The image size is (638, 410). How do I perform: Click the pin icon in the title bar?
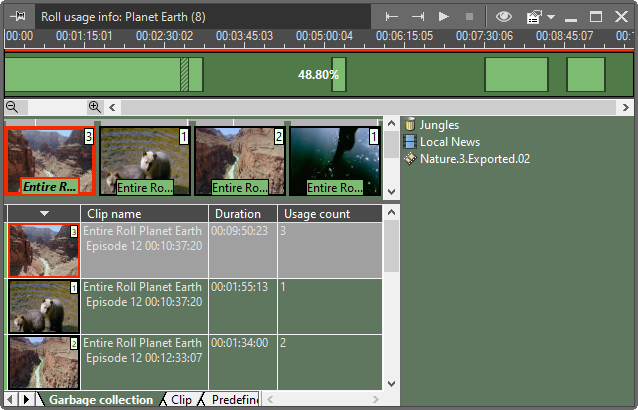pyautogui.click(x=18, y=16)
